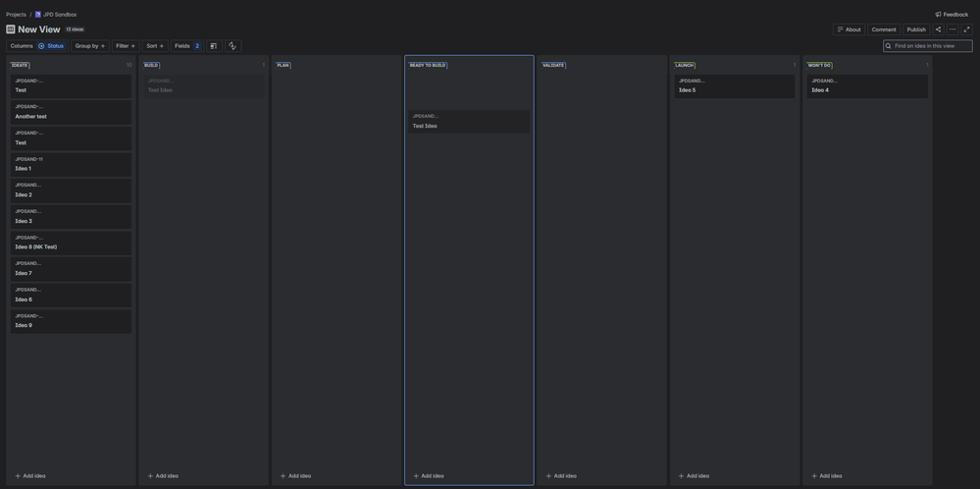Screen dimensions: 980x489
Task: Click the share icon button
Action: pyautogui.click(x=938, y=29)
